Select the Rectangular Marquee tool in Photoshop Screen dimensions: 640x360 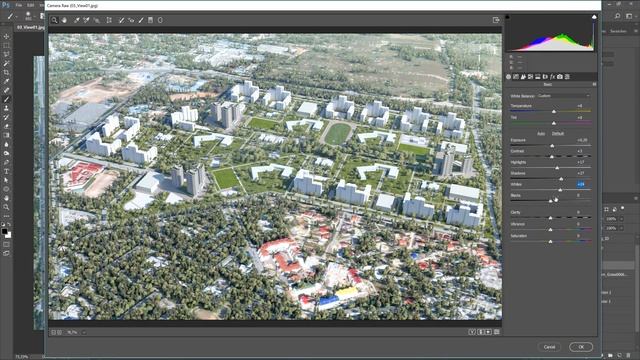[6, 45]
